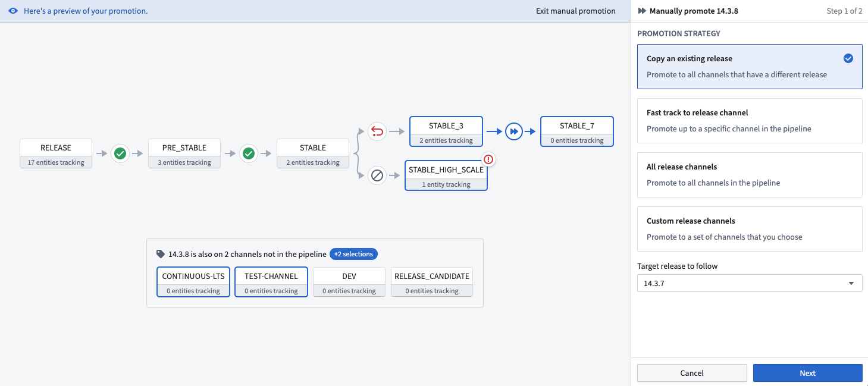Select the PRE_STABLE channel node

184,153
